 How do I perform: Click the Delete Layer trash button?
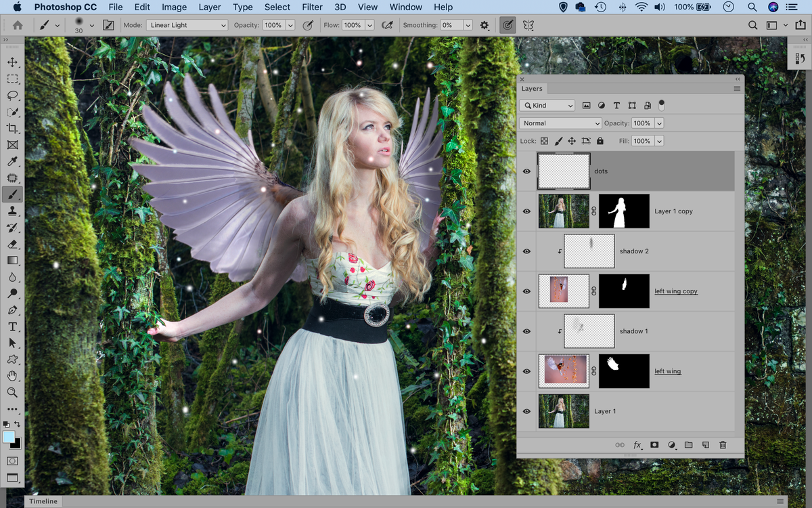click(723, 445)
